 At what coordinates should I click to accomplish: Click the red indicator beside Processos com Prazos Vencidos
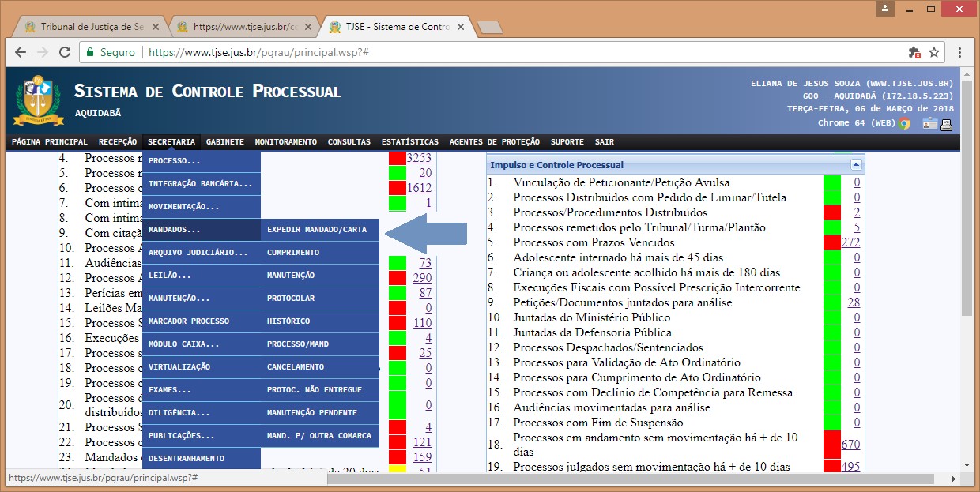click(831, 242)
